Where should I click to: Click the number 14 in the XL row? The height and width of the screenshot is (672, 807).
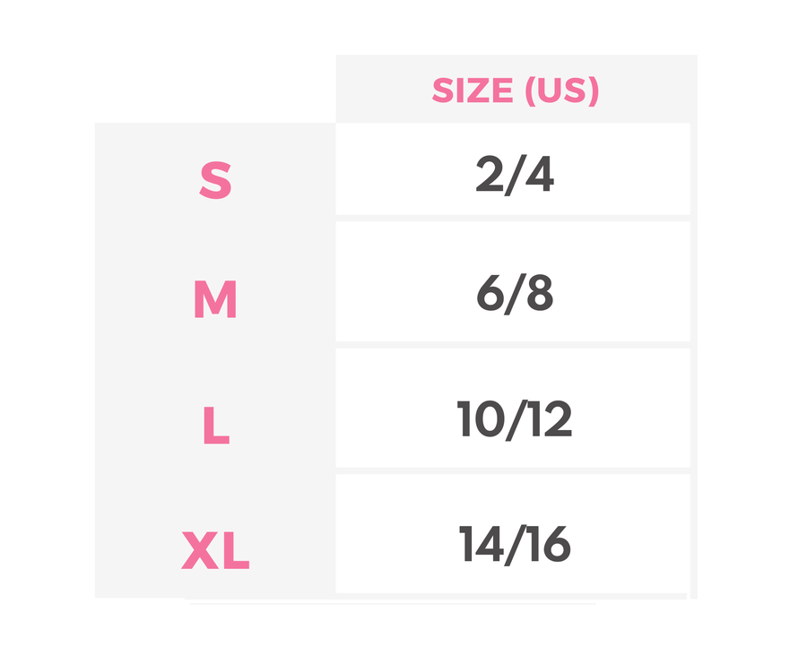coord(481,544)
